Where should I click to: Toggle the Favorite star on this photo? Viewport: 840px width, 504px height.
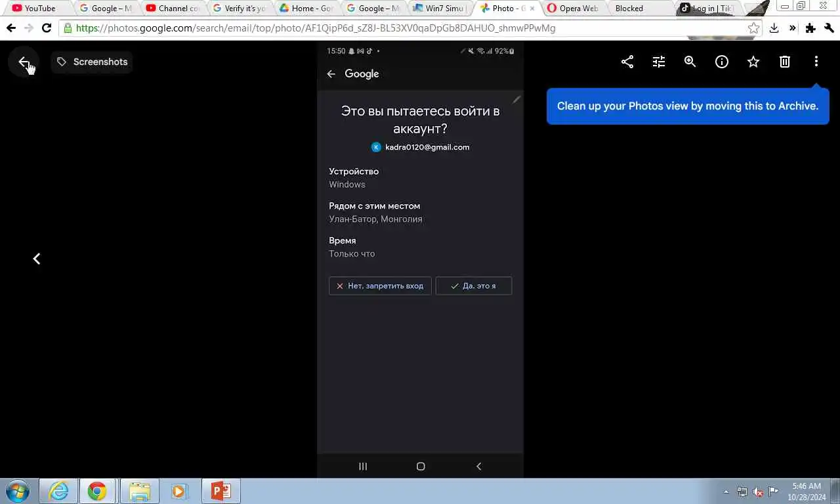click(753, 62)
